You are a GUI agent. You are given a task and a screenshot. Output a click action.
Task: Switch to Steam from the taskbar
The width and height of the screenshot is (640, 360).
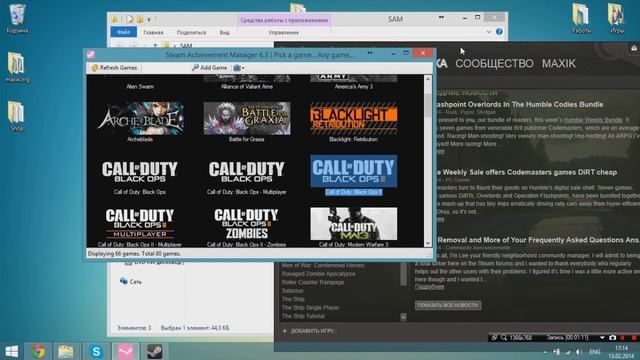155,351
